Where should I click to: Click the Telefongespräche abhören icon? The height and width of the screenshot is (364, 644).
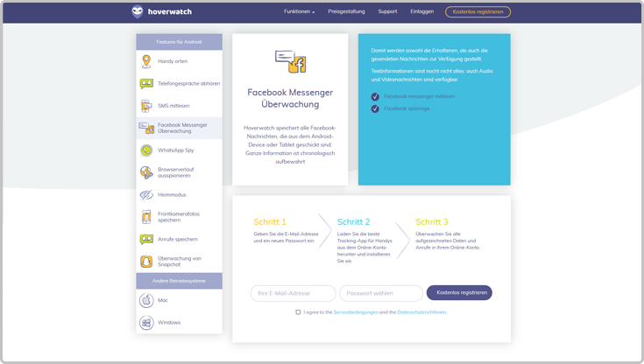pos(146,84)
